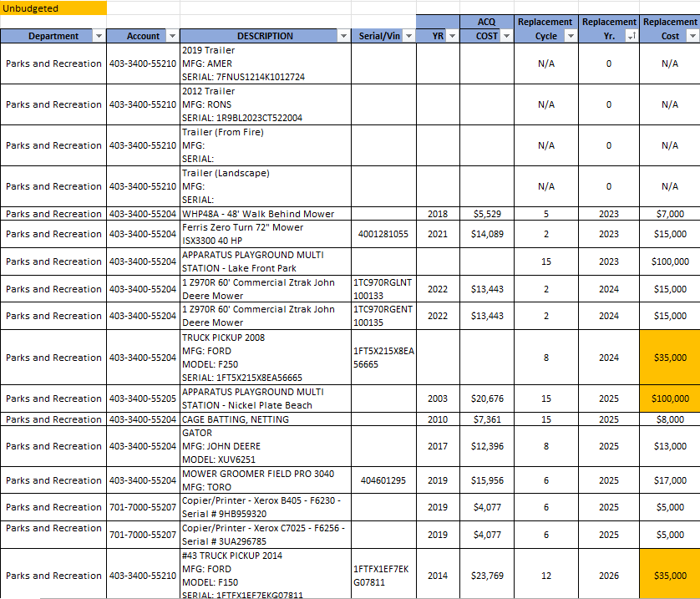The image size is (700, 599).
Task: Select the serial cell 1FTFX1EF7EKG07811
Action: coord(383,575)
